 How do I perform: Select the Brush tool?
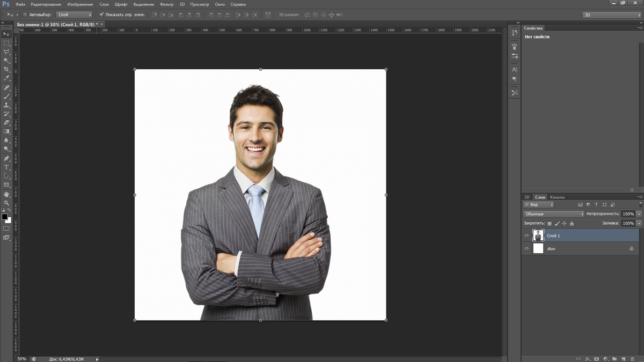click(6, 96)
